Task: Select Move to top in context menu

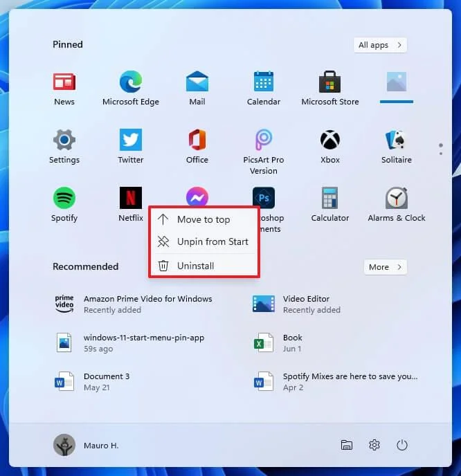Action: click(204, 219)
